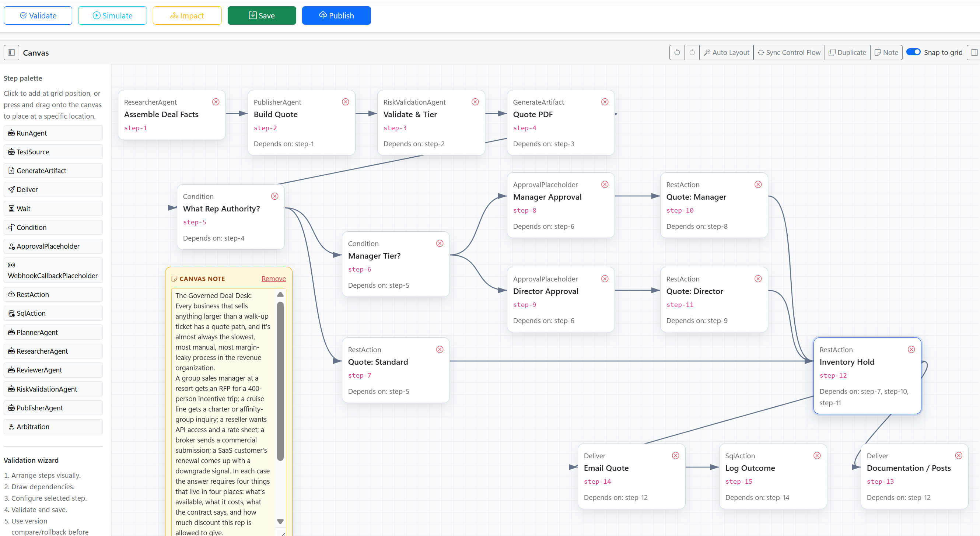Image resolution: width=980 pixels, height=536 pixels.
Task: Remove the Build Quote step
Action: 346,102
